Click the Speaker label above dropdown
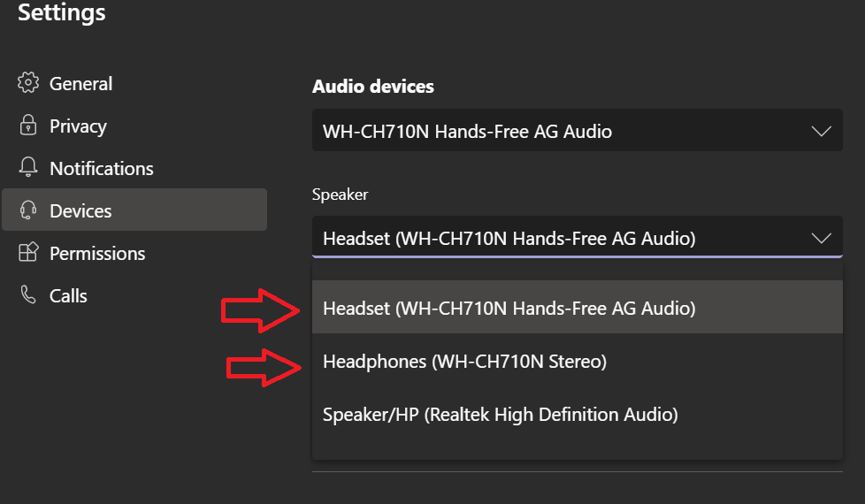 tap(340, 195)
